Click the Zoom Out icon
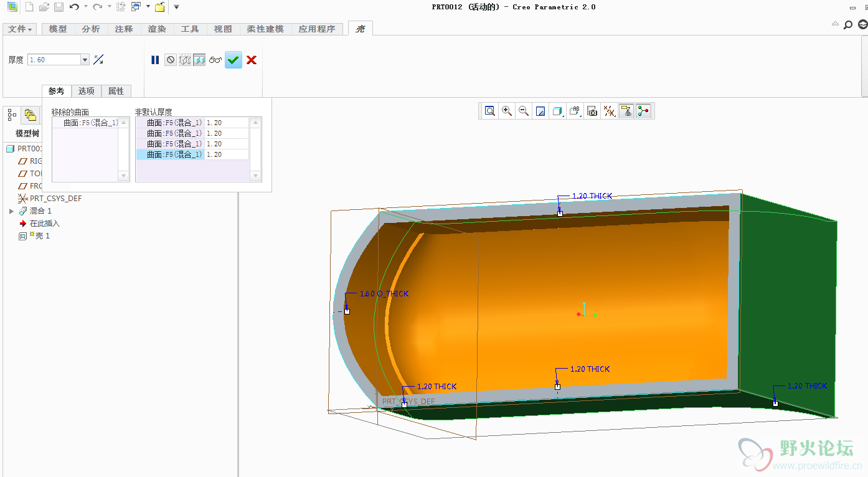Viewport: 868px width, 477px height. (x=524, y=111)
